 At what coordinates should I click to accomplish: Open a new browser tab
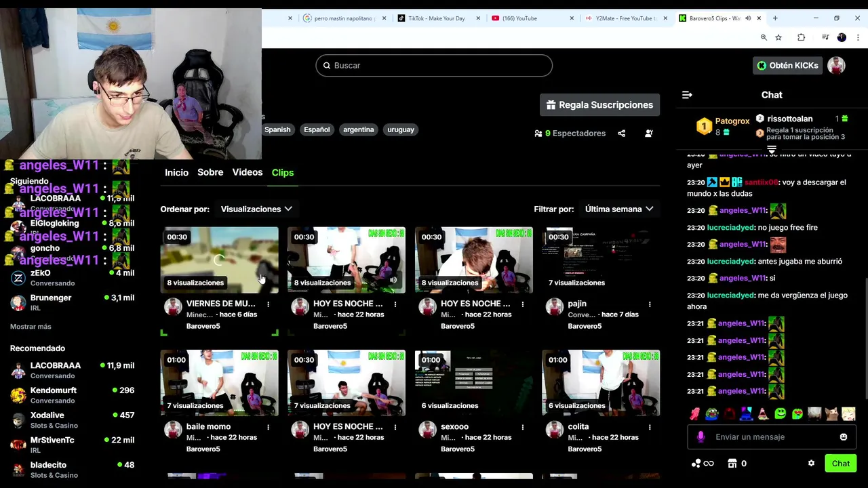[x=775, y=18]
